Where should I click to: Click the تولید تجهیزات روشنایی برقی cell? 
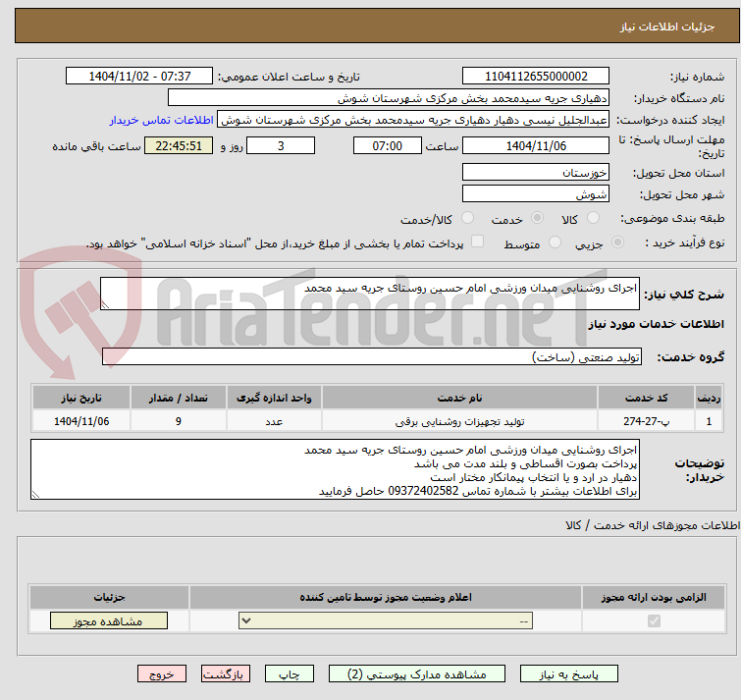[x=460, y=420]
